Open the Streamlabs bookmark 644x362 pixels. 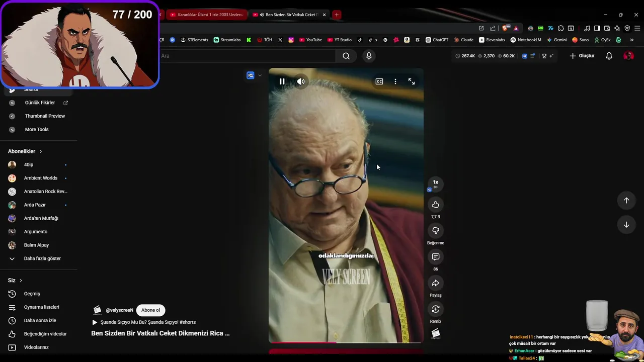(x=227, y=40)
